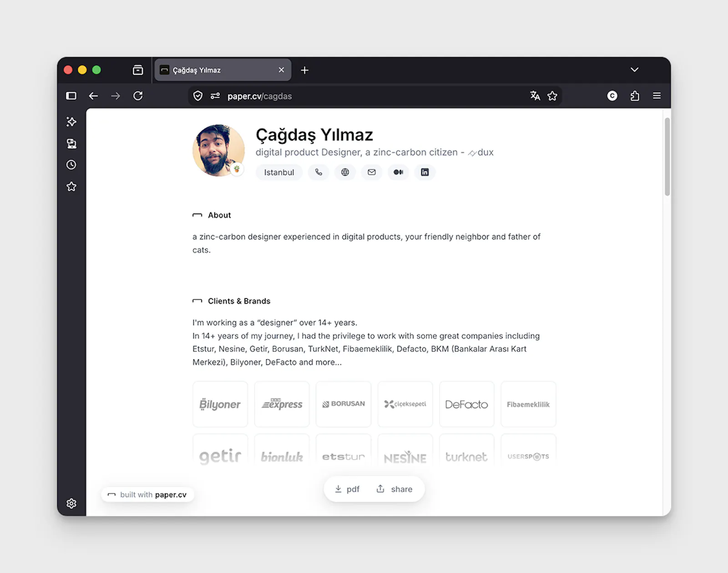Open the tracking protection shield
The height and width of the screenshot is (573, 728).
(x=198, y=96)
